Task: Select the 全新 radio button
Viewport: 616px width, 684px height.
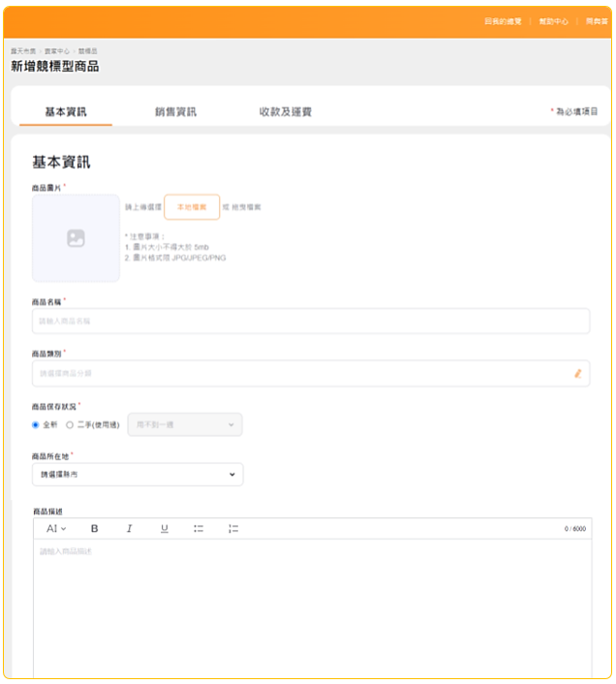Action: (x=36, y=424)
